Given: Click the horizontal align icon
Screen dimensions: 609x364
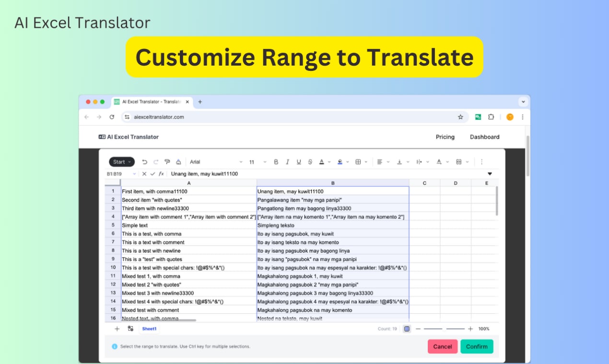Looking at the screenshot, I should coord(379,162).
